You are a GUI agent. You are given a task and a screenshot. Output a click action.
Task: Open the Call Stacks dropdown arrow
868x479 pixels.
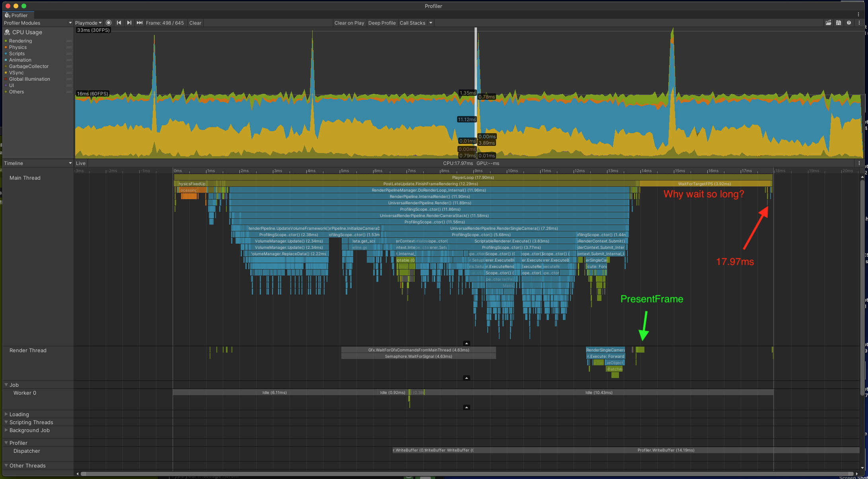(x=431, y=23)
